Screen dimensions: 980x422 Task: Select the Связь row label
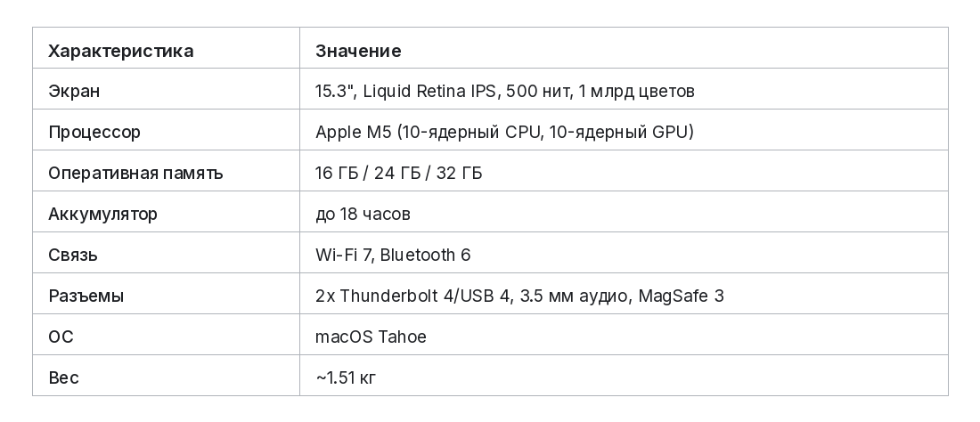click(73, 255)
